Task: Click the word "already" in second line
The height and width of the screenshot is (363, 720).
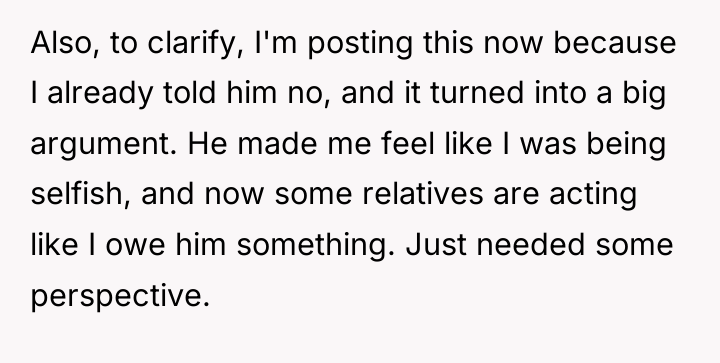Action: click(100, 95)
